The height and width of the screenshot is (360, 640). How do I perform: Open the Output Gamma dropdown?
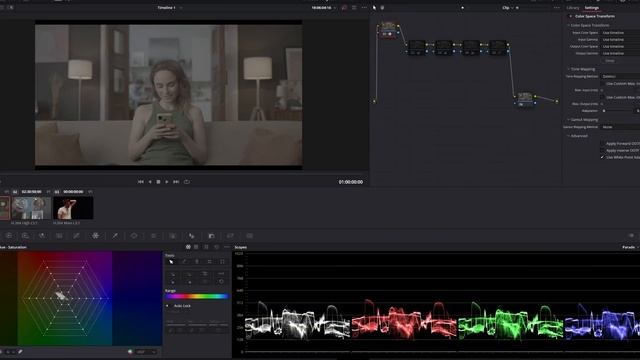click(620, 53)
